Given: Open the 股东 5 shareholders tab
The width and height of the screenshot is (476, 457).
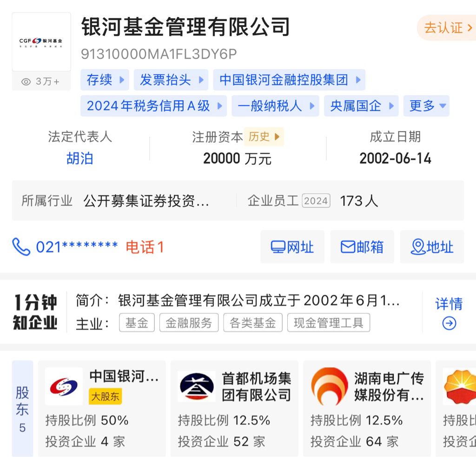Looking at the screenshot, I should [22, 408].
